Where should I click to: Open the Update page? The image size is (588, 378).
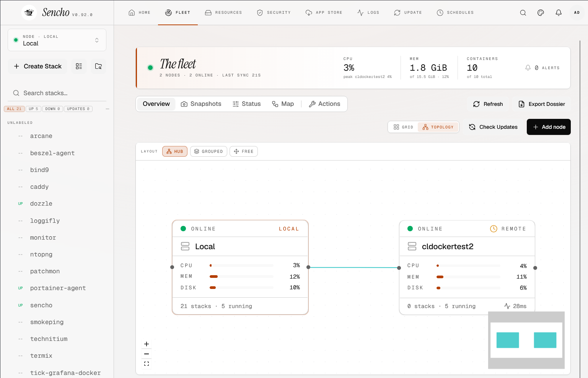(408, 13)
